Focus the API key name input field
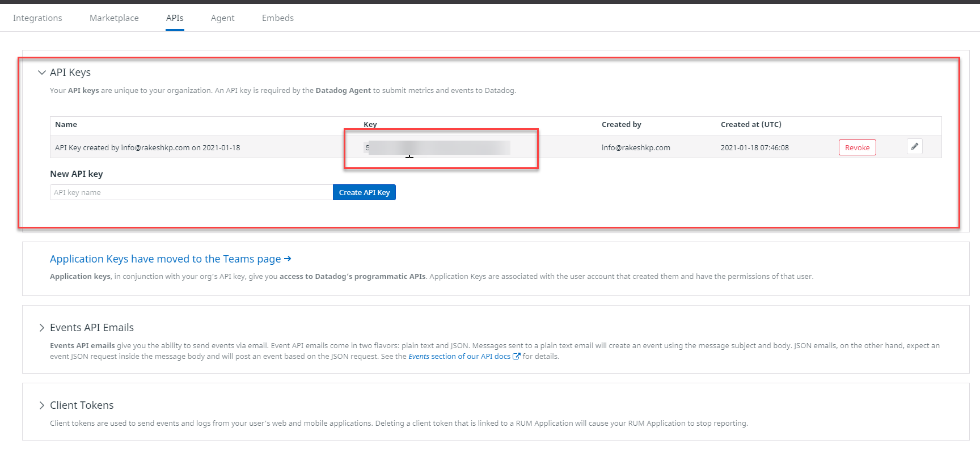Viewport: 980px width, 457px height. (x=191, y=192)
